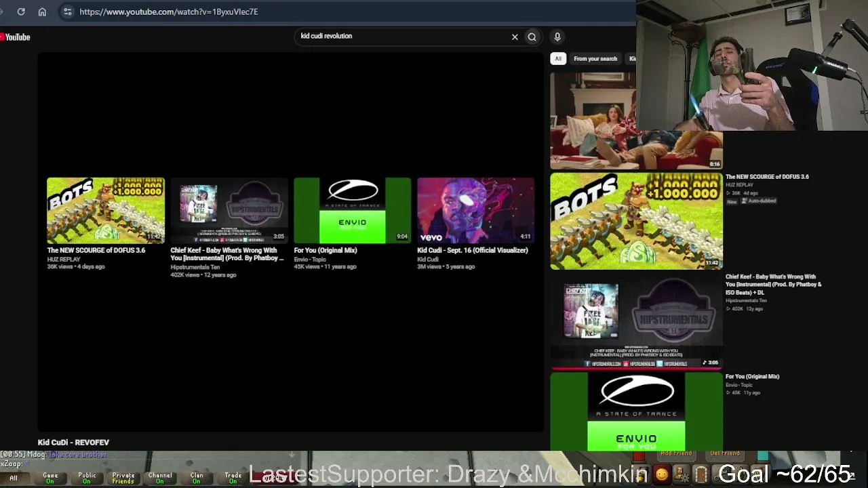This screenshot has width=868, height=488.
Task: Click the chat message 'Take care brother'
Action: tap(77, 455)
